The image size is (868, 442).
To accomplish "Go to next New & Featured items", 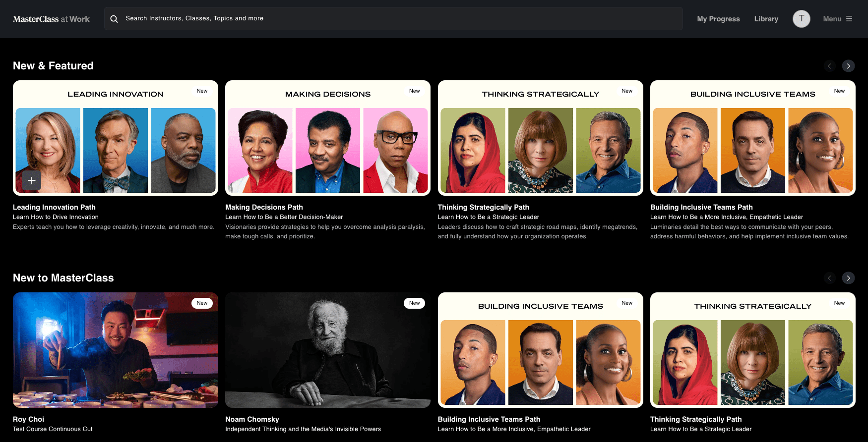I will 848,66.
